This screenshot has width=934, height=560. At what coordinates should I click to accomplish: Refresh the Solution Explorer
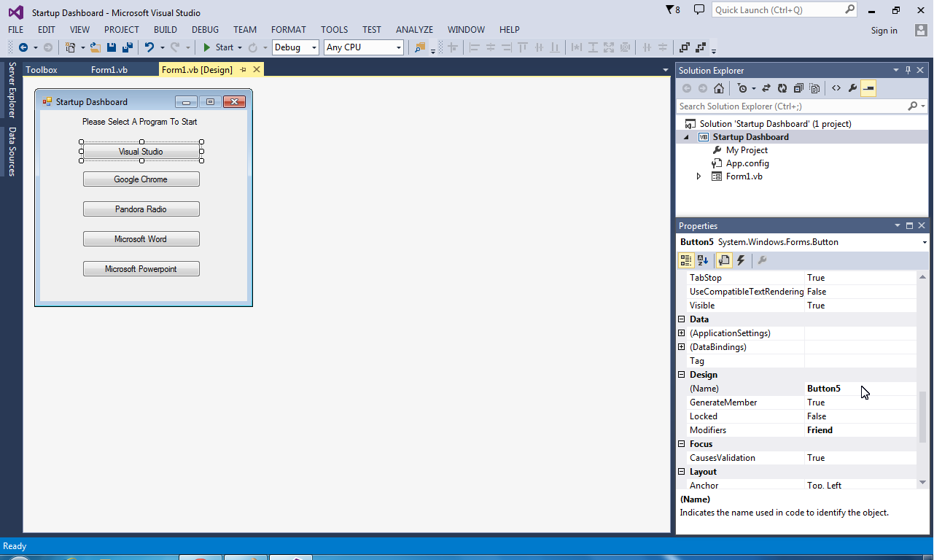tap(782, 88)
